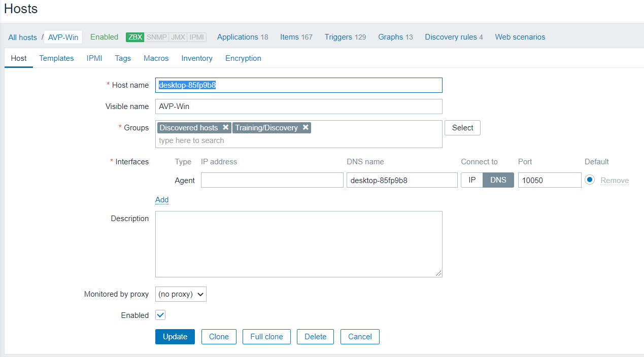The image size is (644, 357).
Task: Click the green ZBX availability badge
Action: click(135, 37)
